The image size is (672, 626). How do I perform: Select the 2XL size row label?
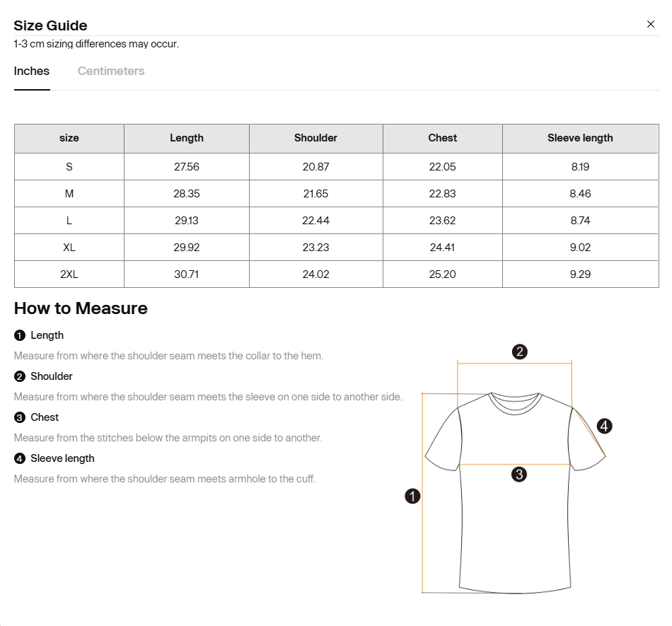pos(69,274)
